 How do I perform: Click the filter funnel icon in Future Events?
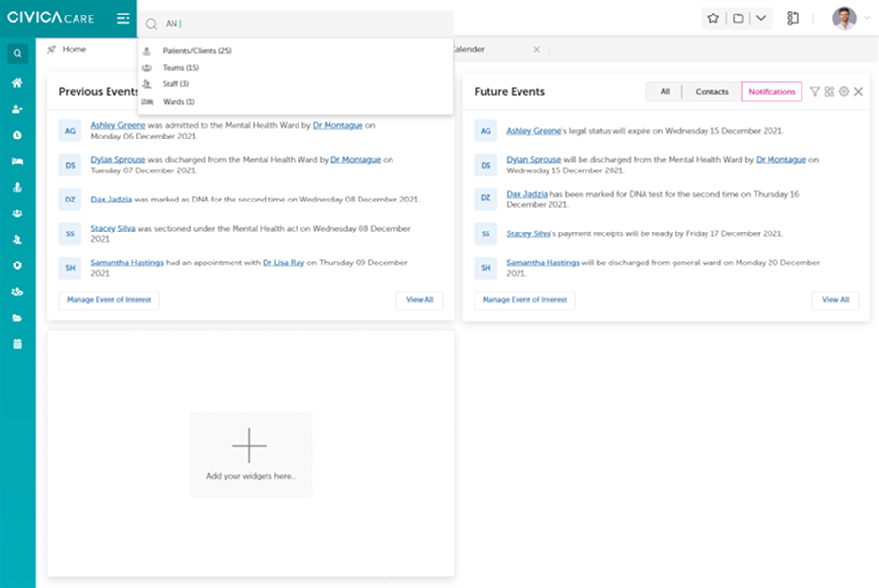click(x=814, y=91)
